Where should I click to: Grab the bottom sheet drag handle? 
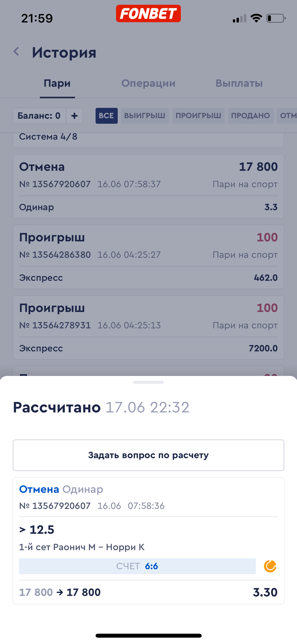148,382
